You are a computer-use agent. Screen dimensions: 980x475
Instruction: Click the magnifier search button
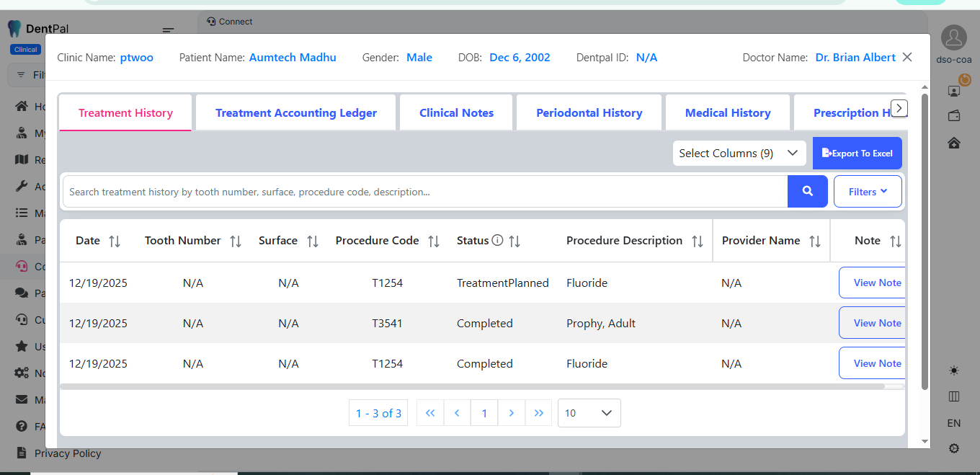click(807, 192)
